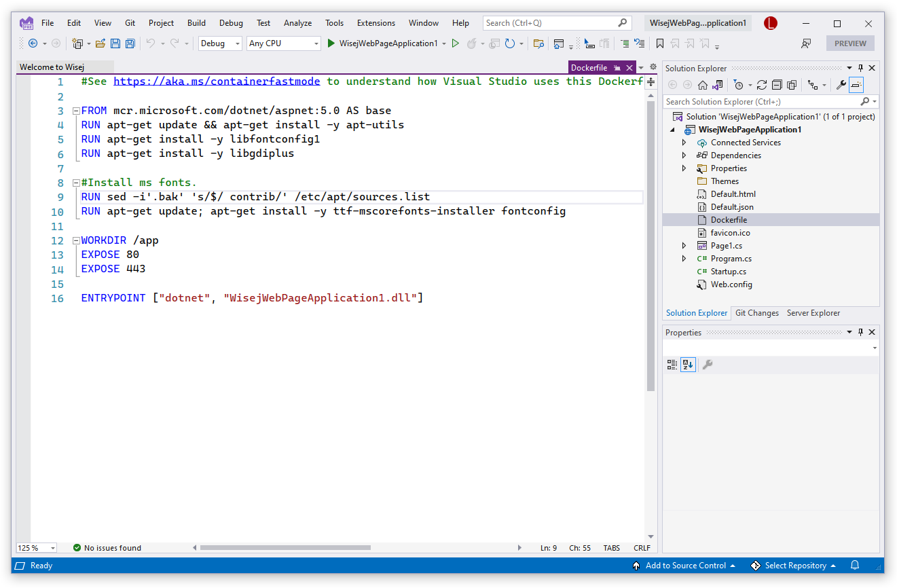
Task: Open the Git menu
Action: click(130, 23)
